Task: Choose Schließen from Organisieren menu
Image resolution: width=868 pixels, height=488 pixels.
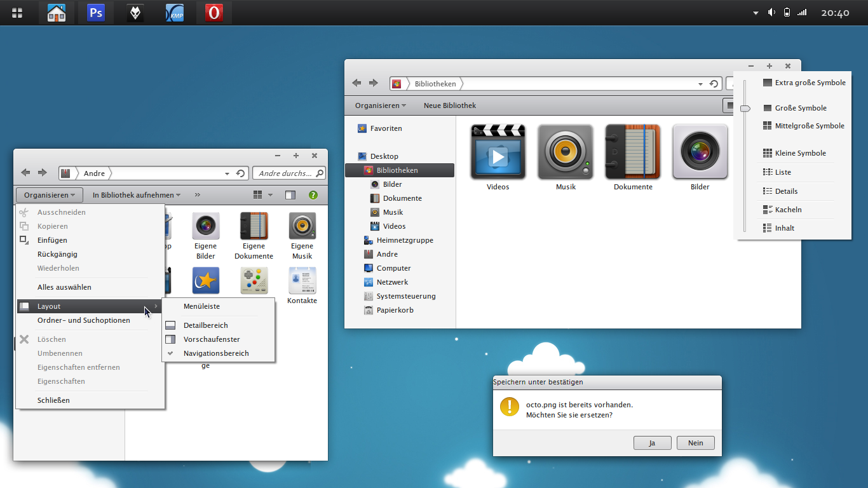Action: pos(90,400)
